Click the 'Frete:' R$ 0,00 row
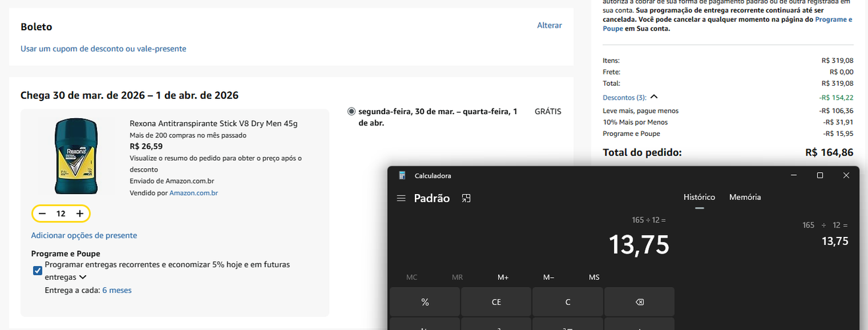The image size is (868, 330). [728, 72]
